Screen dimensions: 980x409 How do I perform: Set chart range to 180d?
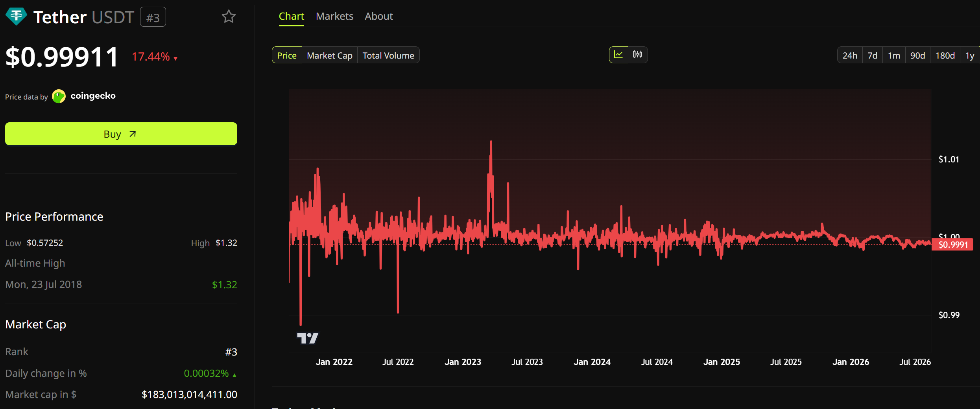(945, 55)
